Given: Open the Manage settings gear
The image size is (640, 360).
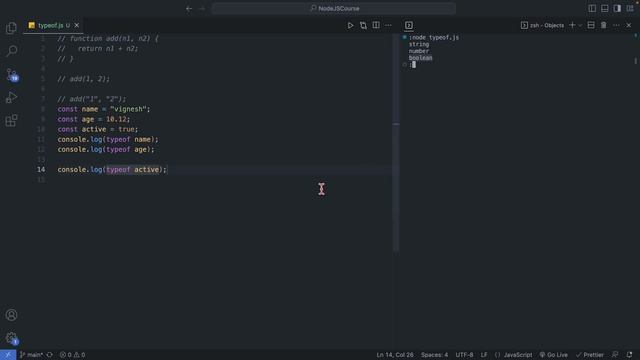Looking at the screenshot, I should (11, 338).
